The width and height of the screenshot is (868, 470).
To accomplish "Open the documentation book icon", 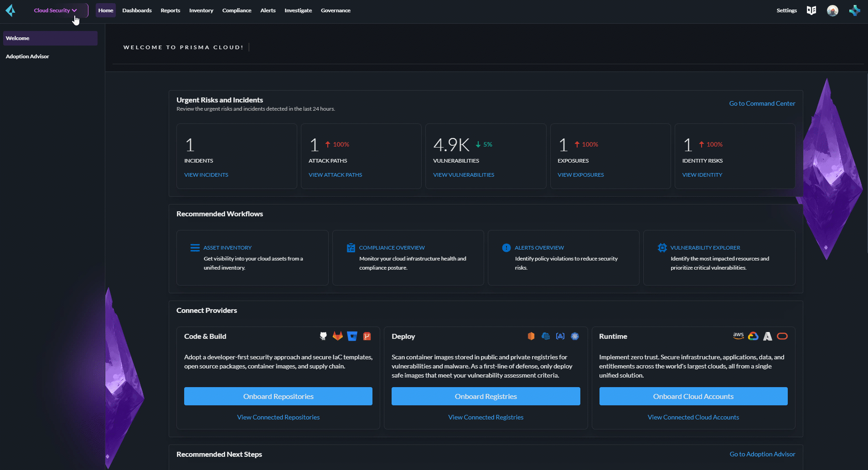I will 811,10.
